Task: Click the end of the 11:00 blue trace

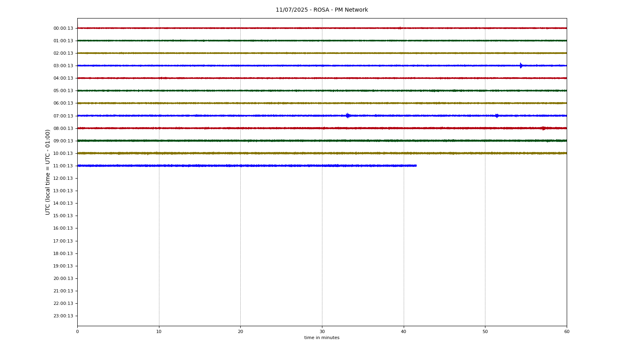Action: [x=416, y=166]
